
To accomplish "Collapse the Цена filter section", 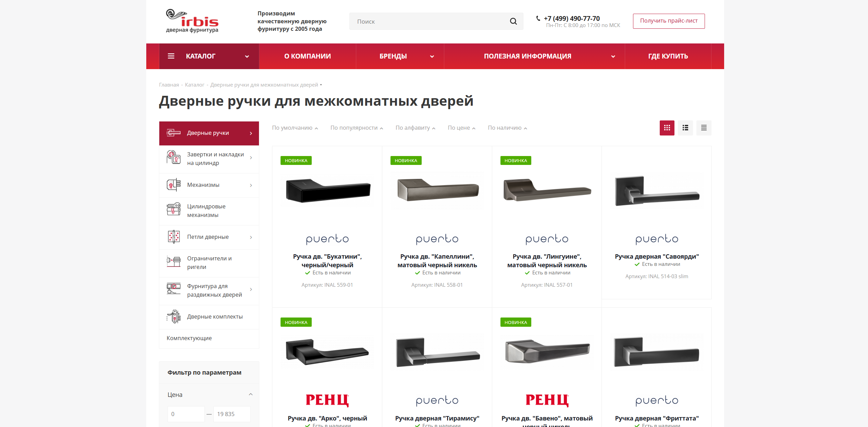I will coord(250,394).
